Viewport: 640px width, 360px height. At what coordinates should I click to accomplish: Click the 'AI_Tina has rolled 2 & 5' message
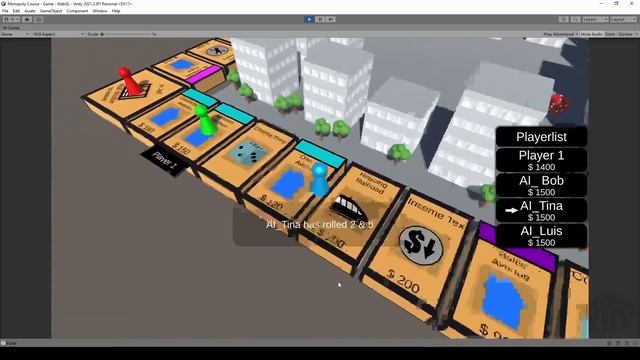coord(320,224)
